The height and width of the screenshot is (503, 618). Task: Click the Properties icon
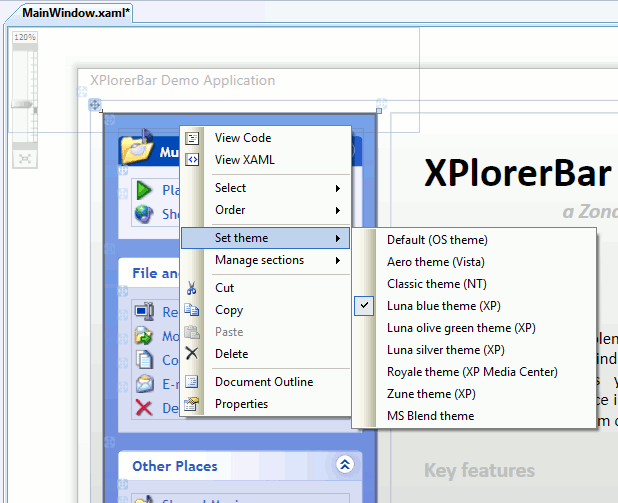pos(192,404)
